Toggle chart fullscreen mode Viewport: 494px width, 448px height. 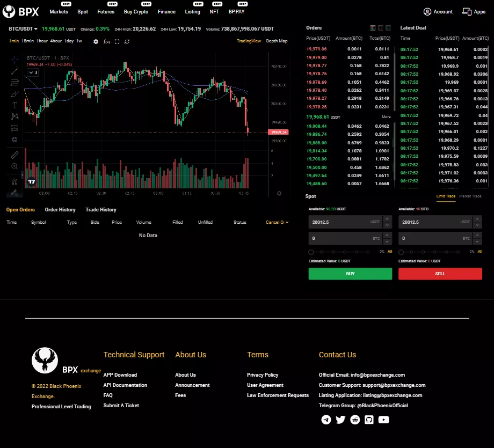pyautogui.click(x=117, y=41)
